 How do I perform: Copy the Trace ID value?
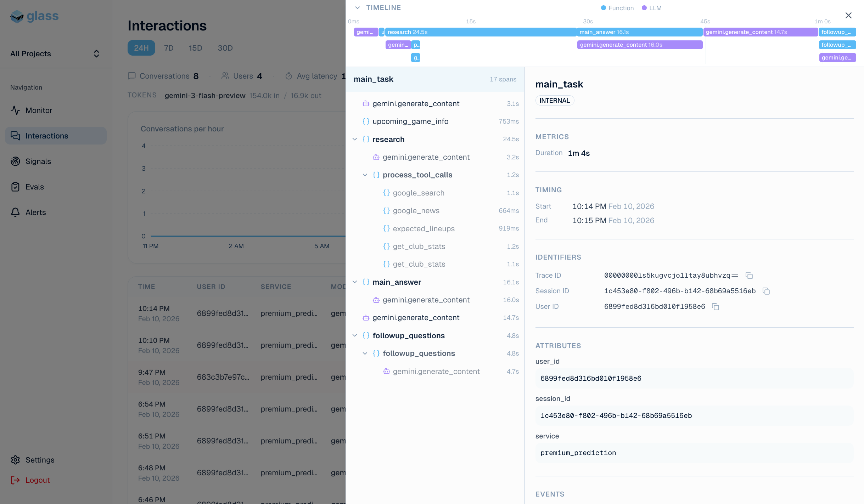(x=749, y=276)
